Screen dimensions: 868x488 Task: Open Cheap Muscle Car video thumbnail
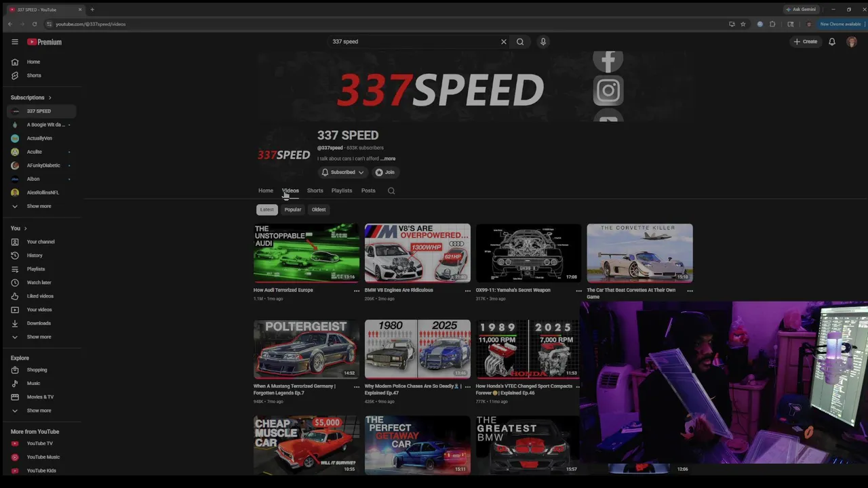[x=307, y=445]
